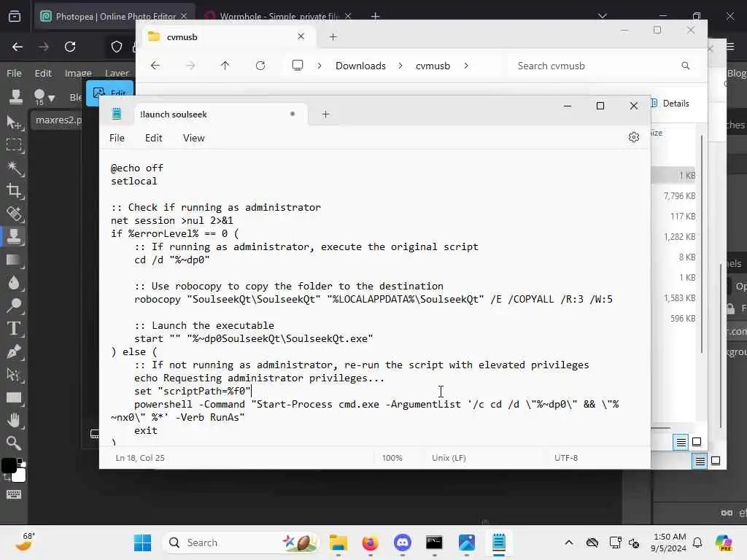Show hidden system tray icons
Screen dimensions: 747x560
pyautogui.click(x=569, y=542)
